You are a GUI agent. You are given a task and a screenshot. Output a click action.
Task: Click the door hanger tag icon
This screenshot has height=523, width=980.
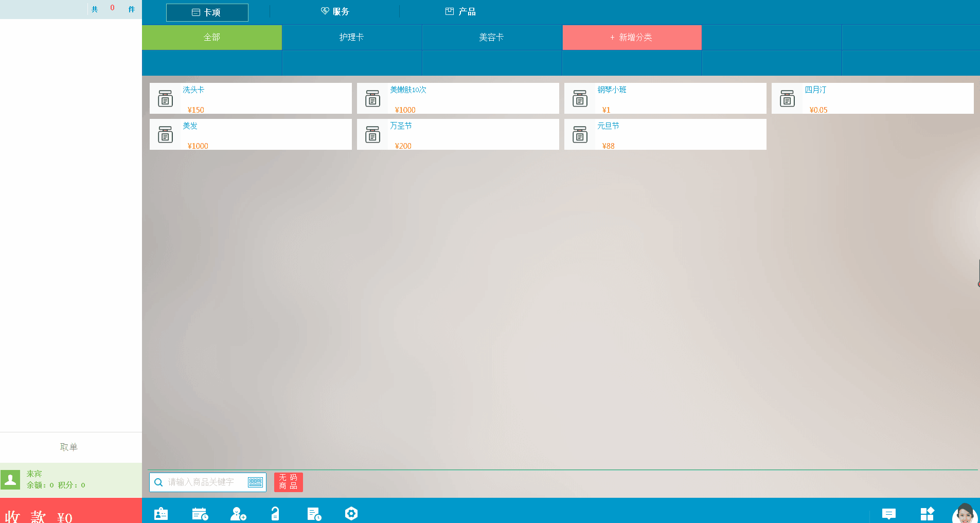click(x=275, y=514)
